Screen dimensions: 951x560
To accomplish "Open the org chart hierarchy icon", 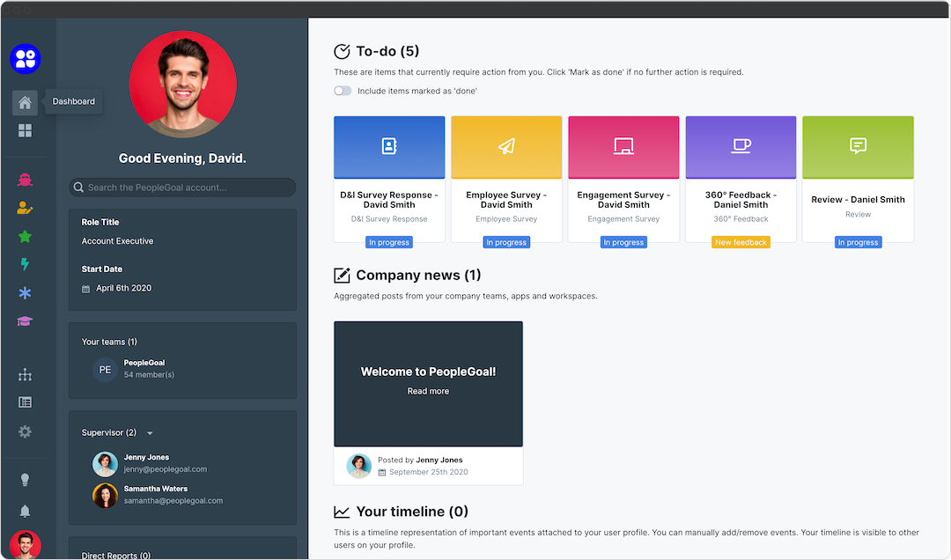I will 25,375.
